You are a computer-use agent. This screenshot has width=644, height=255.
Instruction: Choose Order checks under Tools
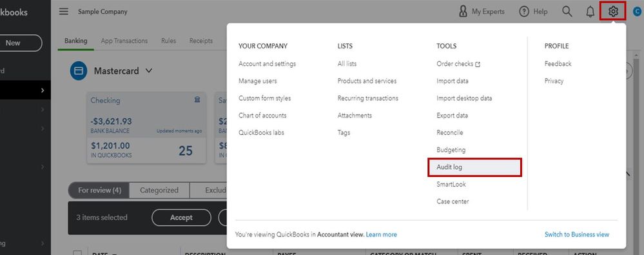pyautogui.click(x=454, y=64)
